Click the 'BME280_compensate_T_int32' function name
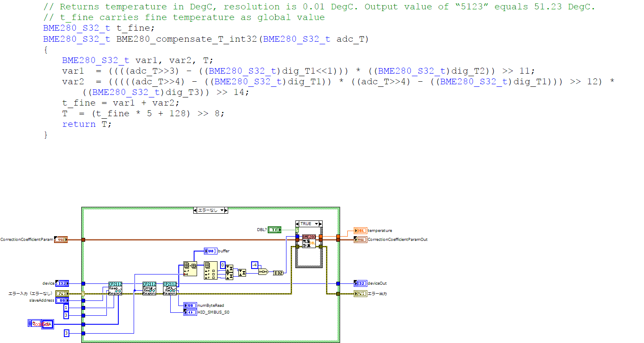The width and height of the screenshot is (644, 343). (187, 39)
